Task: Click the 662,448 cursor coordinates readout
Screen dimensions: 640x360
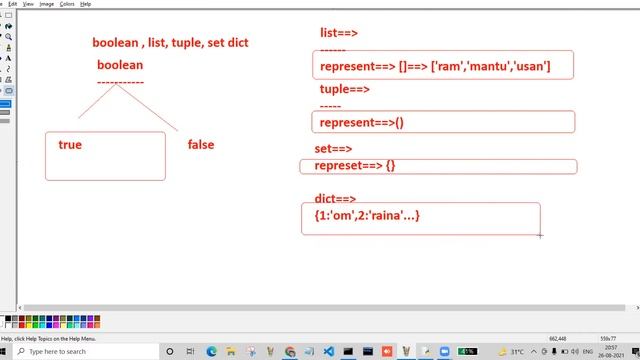Action: 558,339
